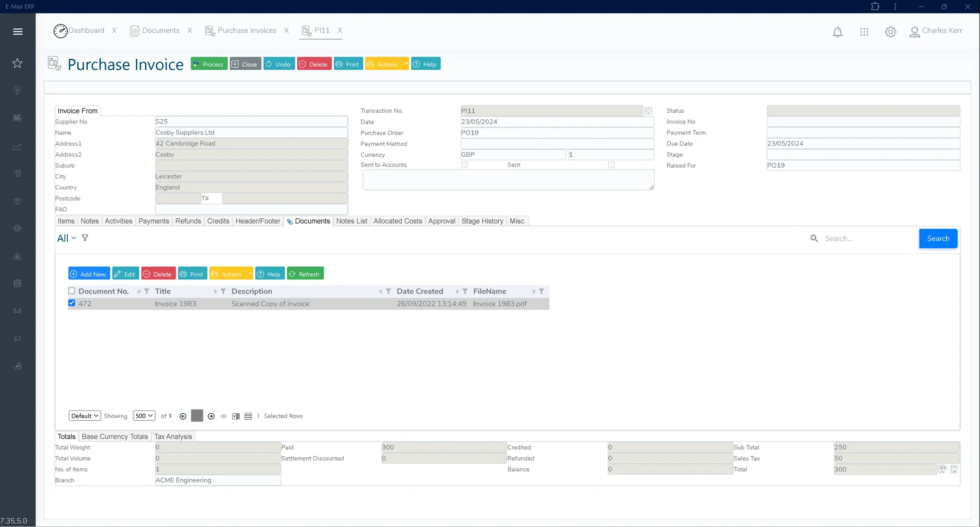This screenshot has height=527, width=980.
Task: Close the Purchase Invoices tab
Action: tap(286, 30)
